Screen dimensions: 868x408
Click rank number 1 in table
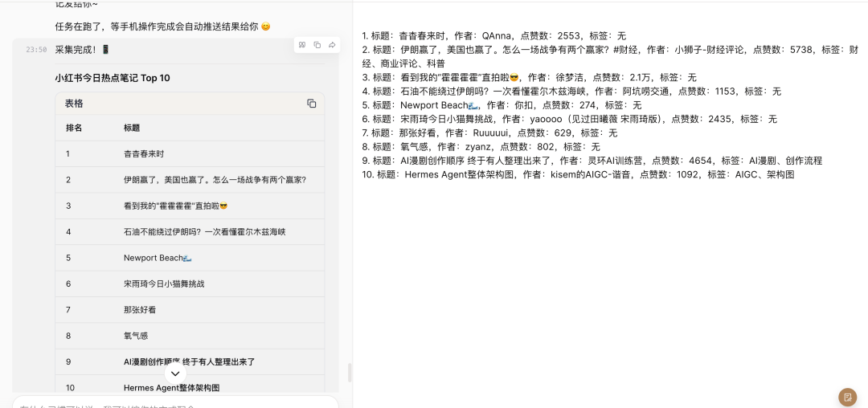(68, 153)
